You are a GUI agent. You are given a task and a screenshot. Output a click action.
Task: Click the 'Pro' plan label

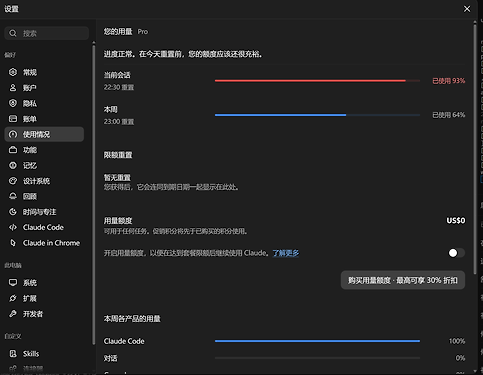(x=143, y=32)
